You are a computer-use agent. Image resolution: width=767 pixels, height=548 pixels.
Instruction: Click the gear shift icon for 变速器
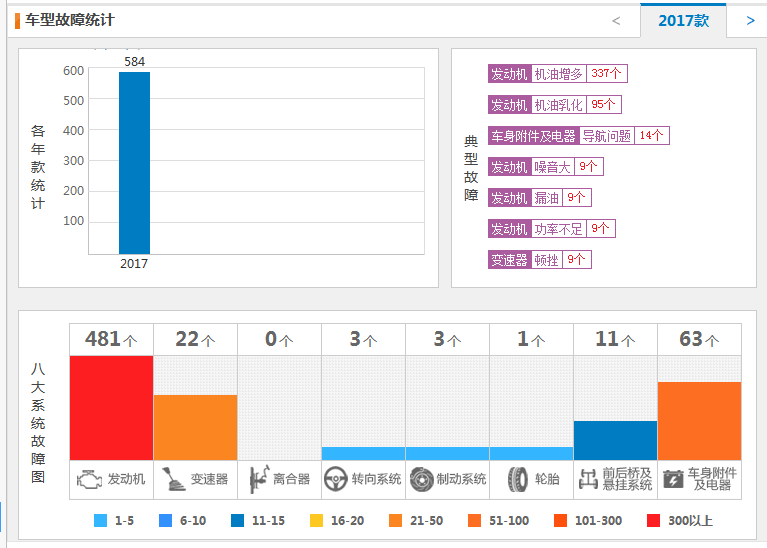(x=173, y=479)
